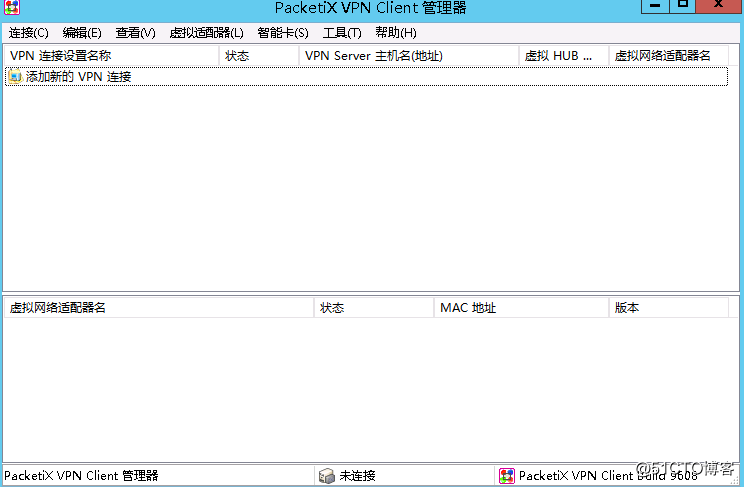
Task: Click the adapter list 虚拟网络适配器名 header
Action: click(x=159, y=308)
